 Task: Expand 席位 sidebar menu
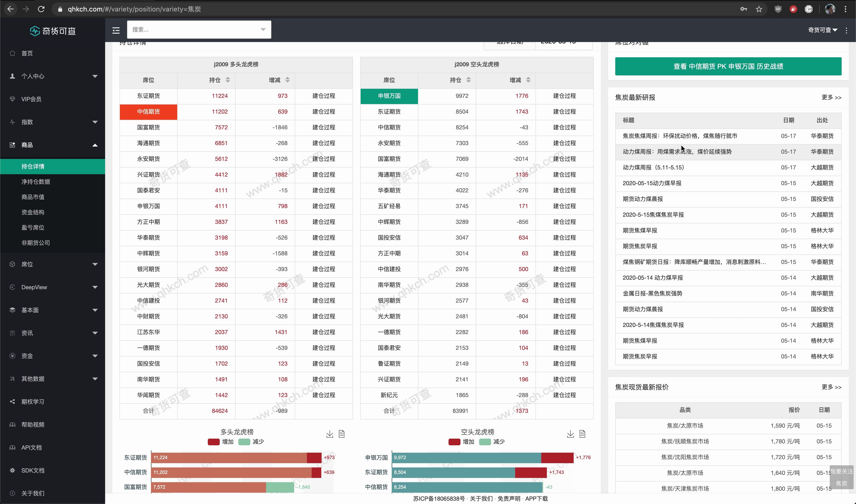tap(53, 264)
